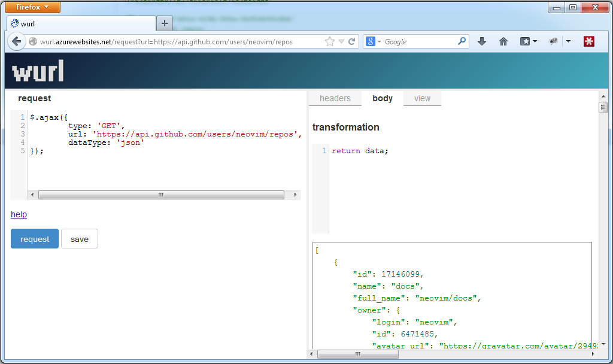Click the "id": 17146099 line in response
Image resolution: width=613 pixels, height=364 pixels.
(x=388, y=274)
